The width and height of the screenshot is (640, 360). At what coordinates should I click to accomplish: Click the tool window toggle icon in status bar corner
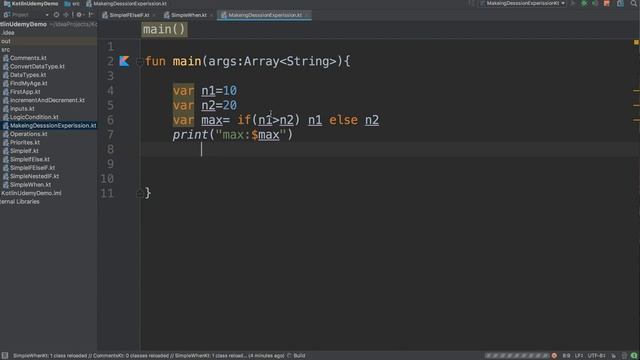pyautogui.click(x=4, y=356)
